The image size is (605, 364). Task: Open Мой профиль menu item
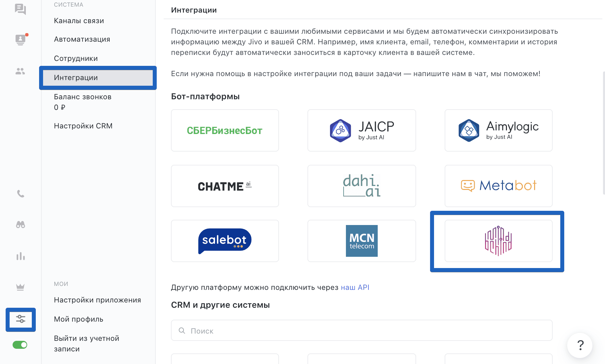[x=79, y=319]
